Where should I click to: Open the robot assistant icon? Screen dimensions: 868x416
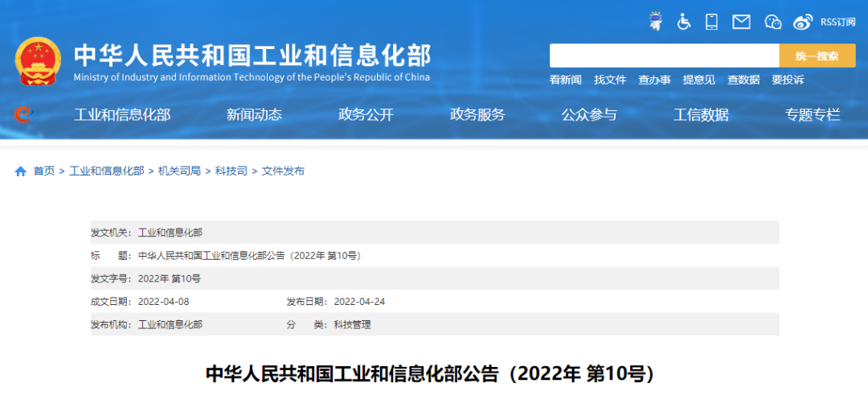tap(657, 22)
